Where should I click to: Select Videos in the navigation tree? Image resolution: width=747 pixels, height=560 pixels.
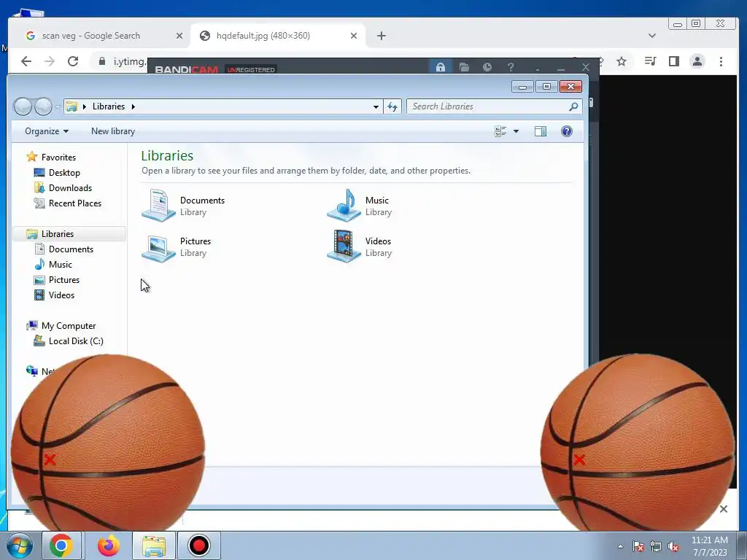click(61, 295)
